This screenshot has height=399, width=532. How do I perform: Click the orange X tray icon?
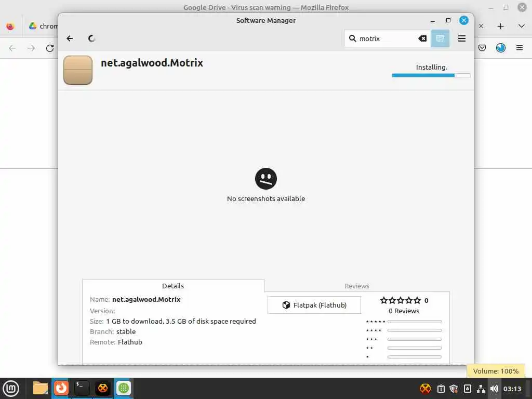tap(425, 389)
